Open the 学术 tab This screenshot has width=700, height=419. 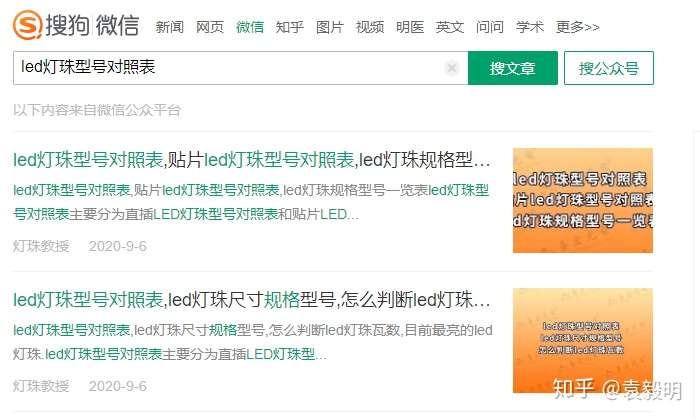click(530, 27)
